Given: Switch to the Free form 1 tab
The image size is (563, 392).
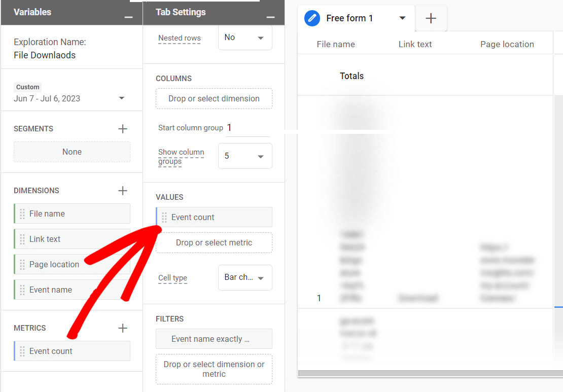Looking at the screenshot, I should coord(350,18).
